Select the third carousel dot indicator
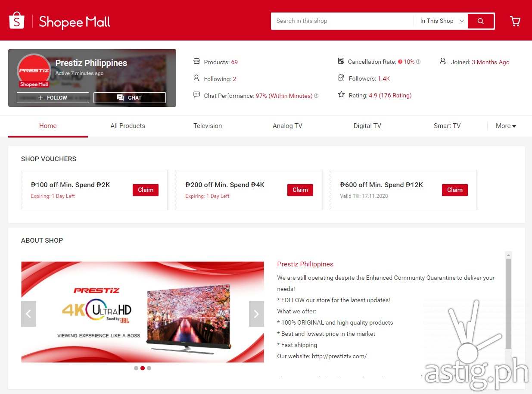 click(149, 368)
